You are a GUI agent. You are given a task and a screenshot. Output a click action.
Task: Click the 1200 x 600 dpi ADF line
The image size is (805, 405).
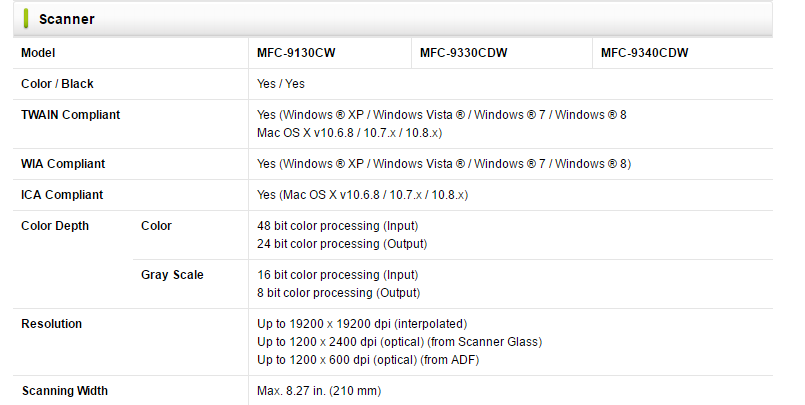click(368, 360)
